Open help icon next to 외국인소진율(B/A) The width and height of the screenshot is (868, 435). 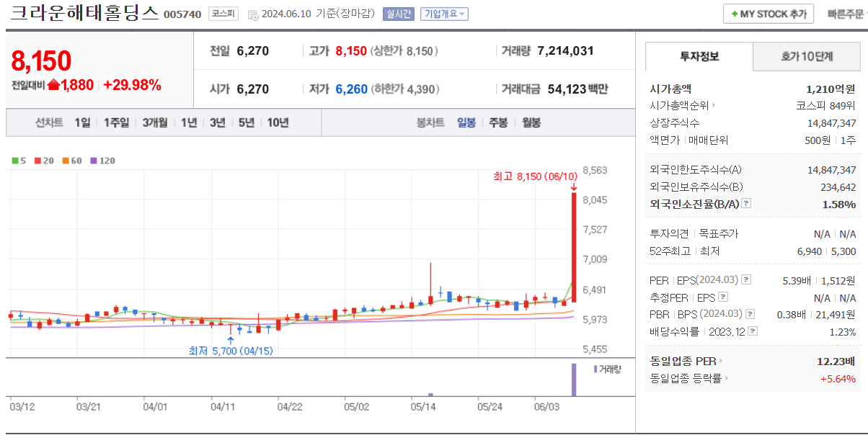point(746,204)
